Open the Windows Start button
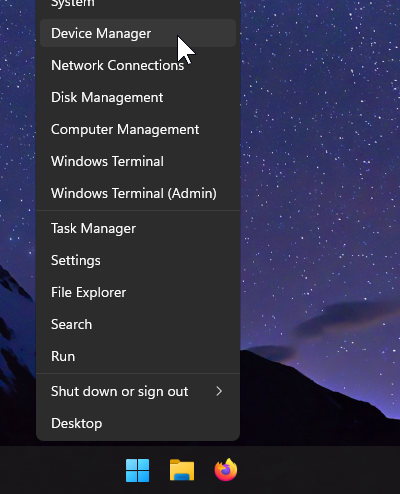The image size is (400, 494). tap(138, 470)
